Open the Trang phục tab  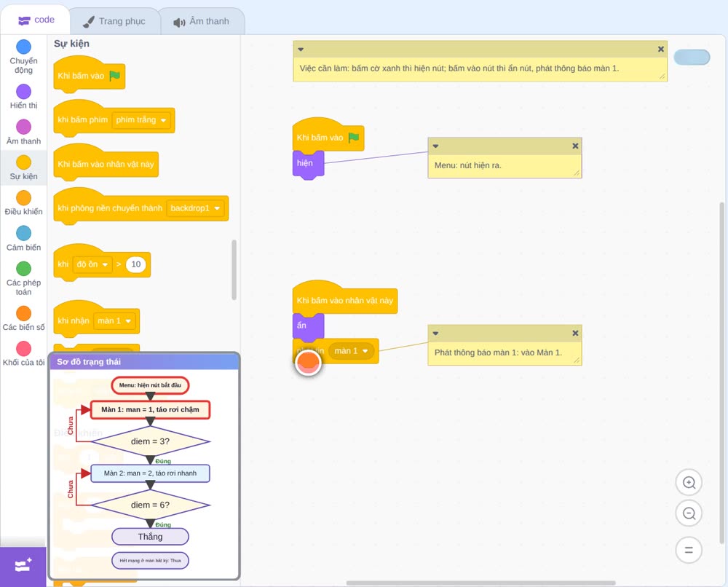114,21
